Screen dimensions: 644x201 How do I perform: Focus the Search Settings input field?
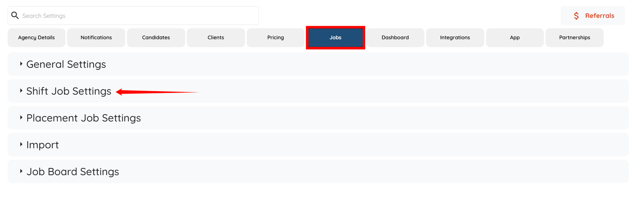point(133,15)
